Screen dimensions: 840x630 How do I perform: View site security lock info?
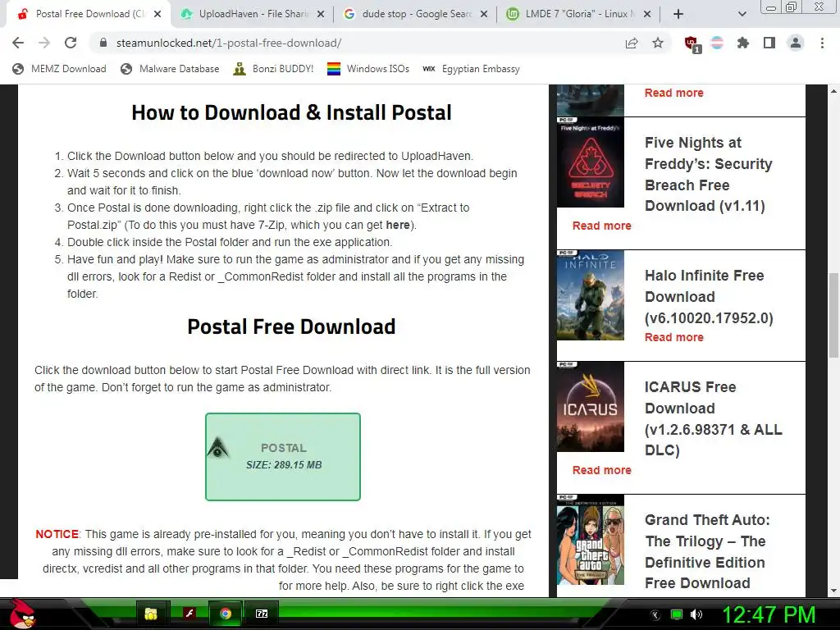[x=103, y=43]
